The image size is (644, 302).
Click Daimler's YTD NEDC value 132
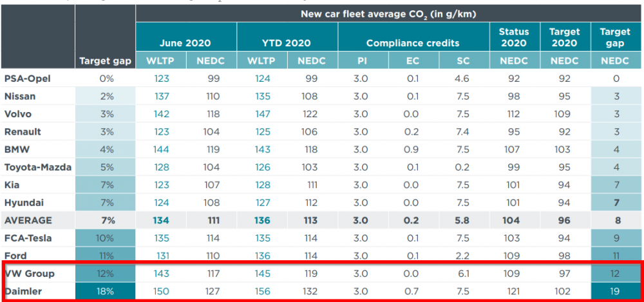(x=310, y=291)
